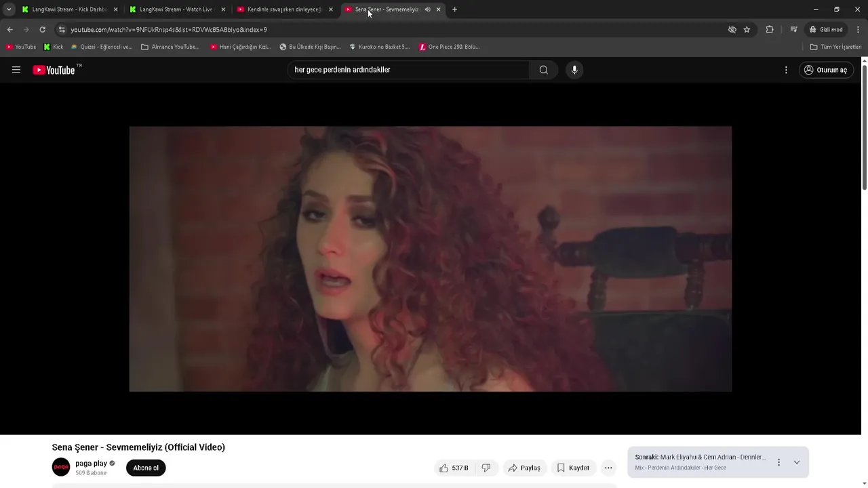Open Tüm Yer İşaretleri bookmarks folder
868x488 pixels.
point(835,47)
